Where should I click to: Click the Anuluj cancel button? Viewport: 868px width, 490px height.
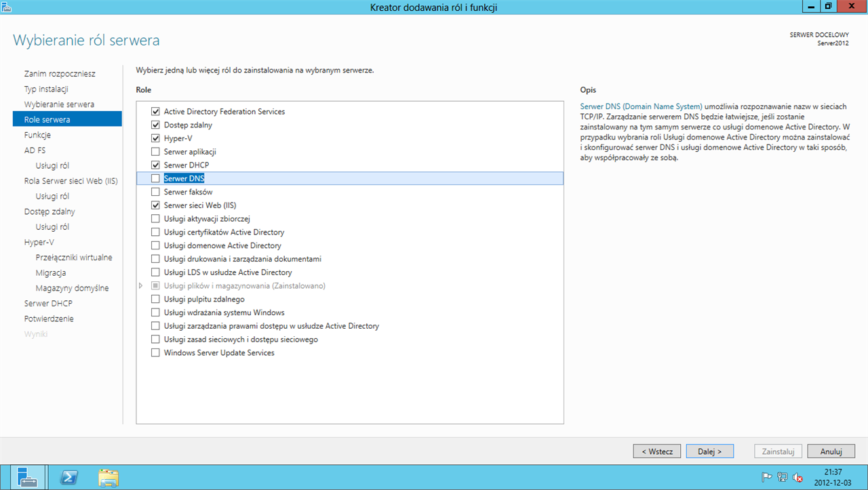831,451
